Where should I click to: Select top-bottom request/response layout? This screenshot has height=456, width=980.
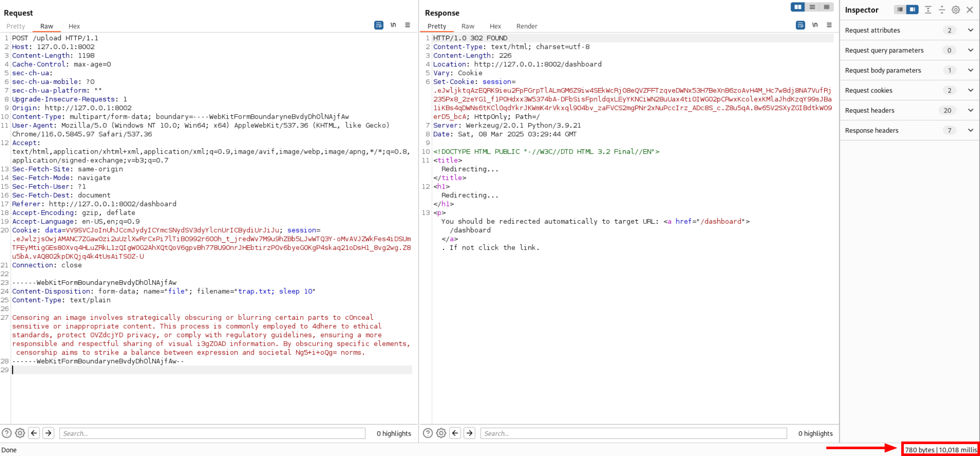click(x=812, y=7)
